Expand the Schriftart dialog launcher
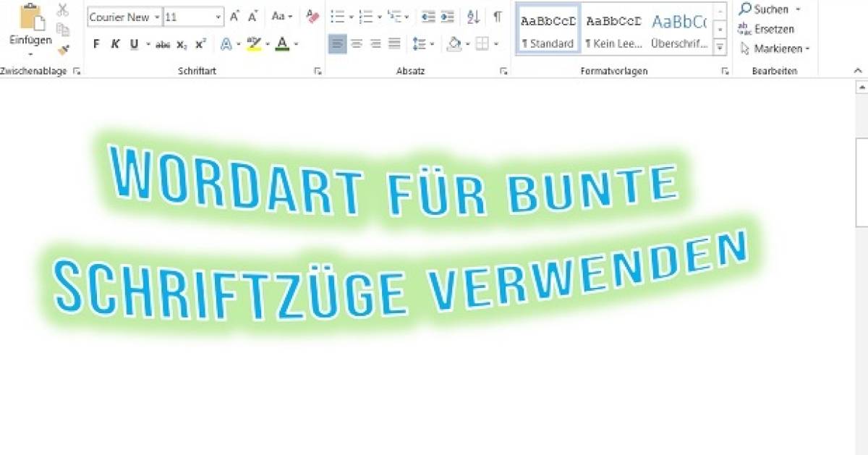The image size is (868, 455). click(319, 71)
